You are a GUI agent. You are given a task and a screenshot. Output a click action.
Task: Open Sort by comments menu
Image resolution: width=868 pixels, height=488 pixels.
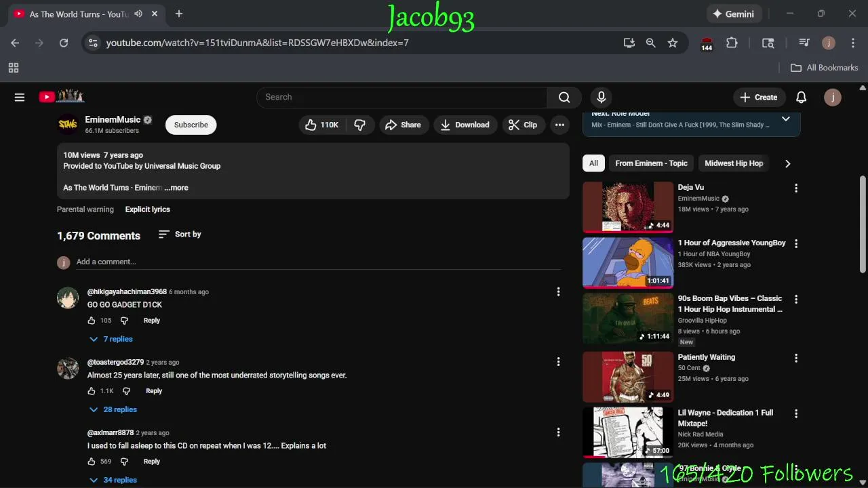(x=180, y=235)
